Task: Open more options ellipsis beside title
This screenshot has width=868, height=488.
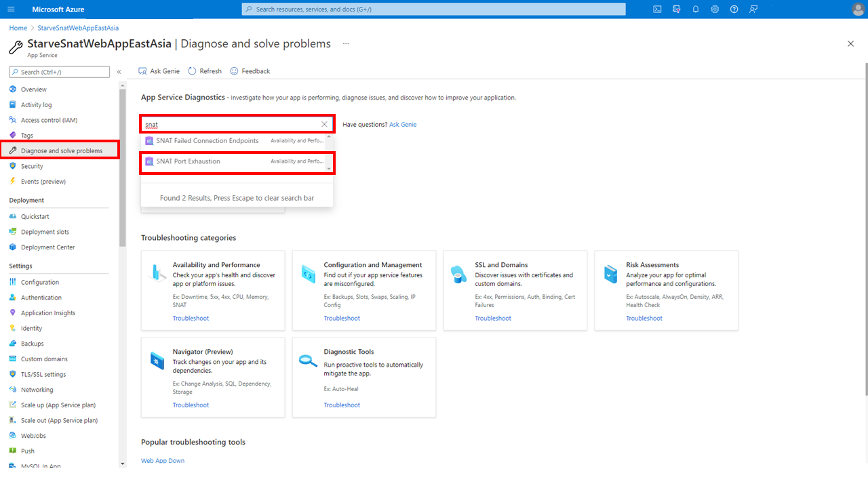Action: pos(346,44)
